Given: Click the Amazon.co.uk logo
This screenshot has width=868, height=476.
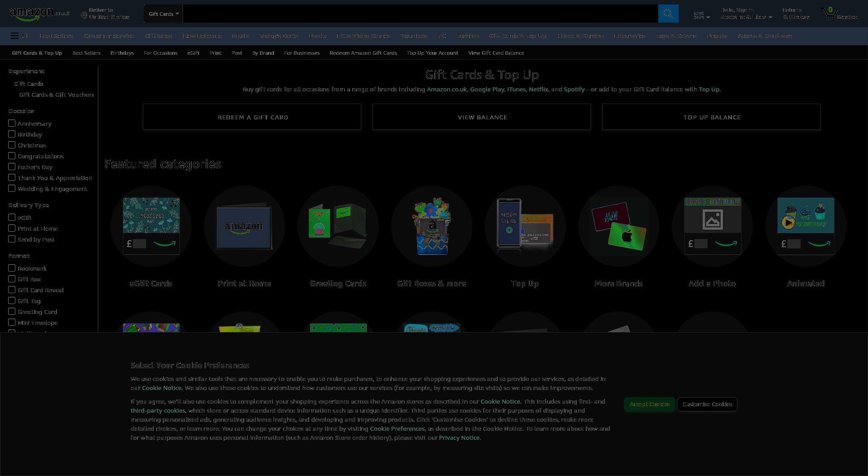Looking at the screenshot, I should [x=40, y=14].
